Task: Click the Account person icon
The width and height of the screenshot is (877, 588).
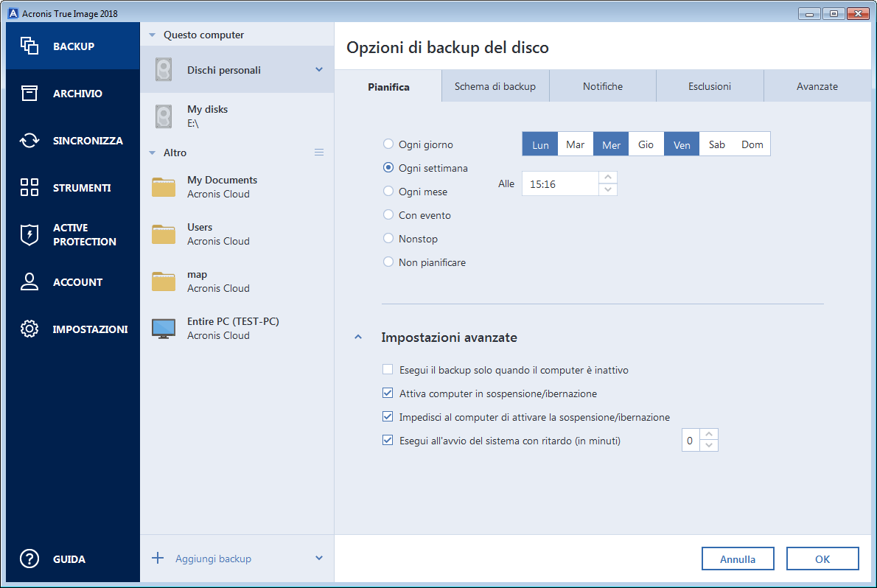Action: [x=29, y=281]
